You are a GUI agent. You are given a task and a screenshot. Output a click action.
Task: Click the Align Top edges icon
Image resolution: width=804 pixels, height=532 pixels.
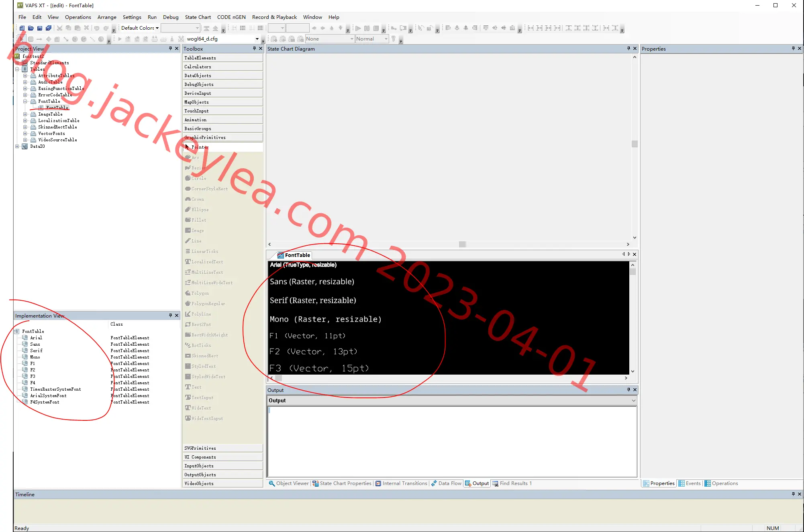[486, 28]
